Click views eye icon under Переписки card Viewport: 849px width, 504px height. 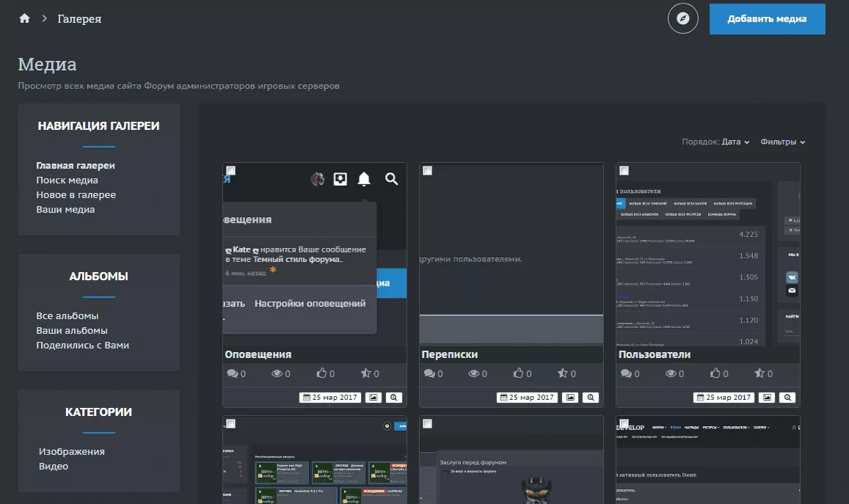coord(474,373)
